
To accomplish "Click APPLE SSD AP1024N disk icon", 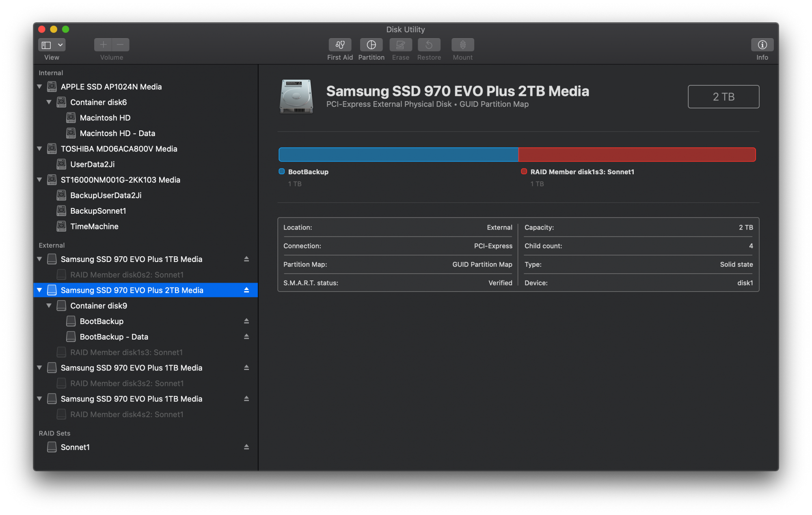I will 52,87.
